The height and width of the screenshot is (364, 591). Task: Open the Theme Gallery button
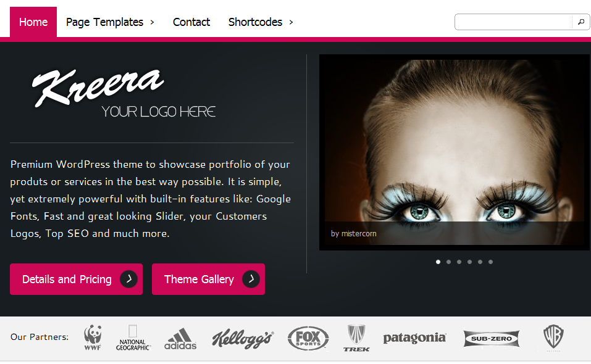209,279
